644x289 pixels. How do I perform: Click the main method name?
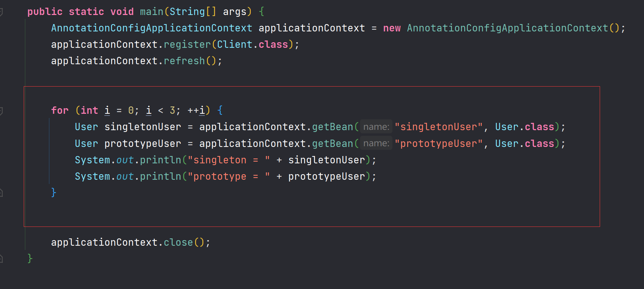[x=152, y=12]
